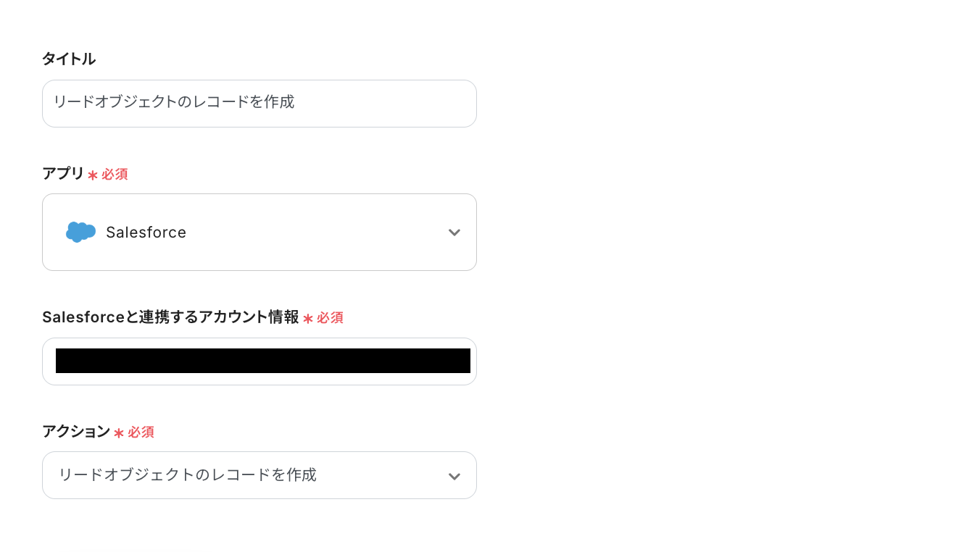Click the 必須 label beside アクション
The height and width of the screenshot is (552, 980).
pos(141,432)
